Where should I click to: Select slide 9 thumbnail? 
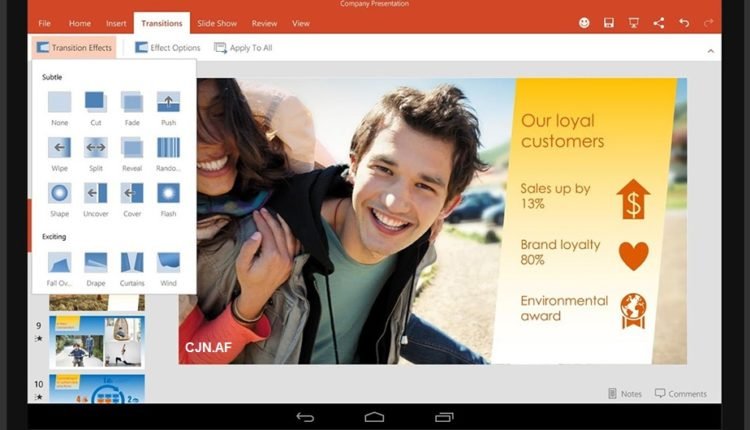[x=96, y=341]
